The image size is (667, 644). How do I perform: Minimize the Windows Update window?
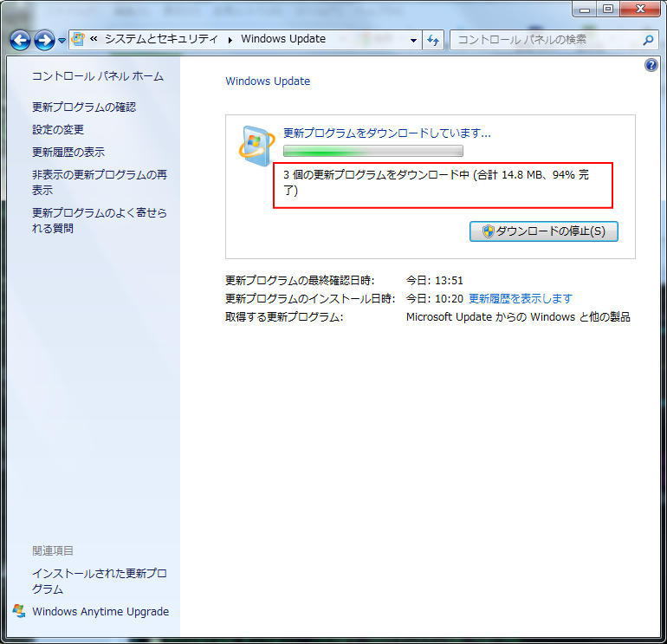click(585, 9)
